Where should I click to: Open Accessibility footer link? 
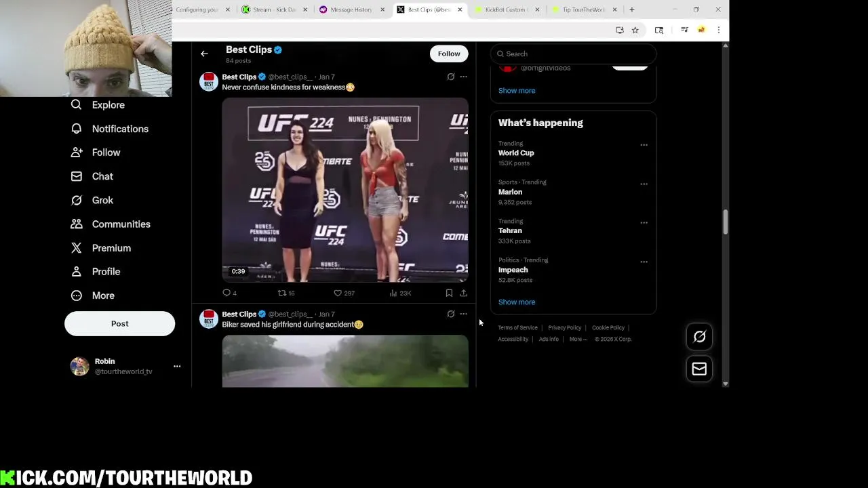click(x=513, y=339)
